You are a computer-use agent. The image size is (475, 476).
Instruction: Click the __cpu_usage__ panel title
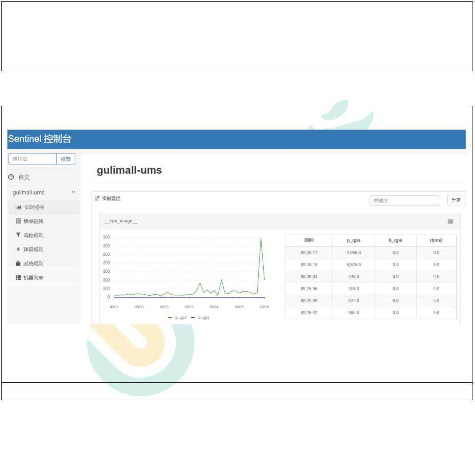(121, 221)
